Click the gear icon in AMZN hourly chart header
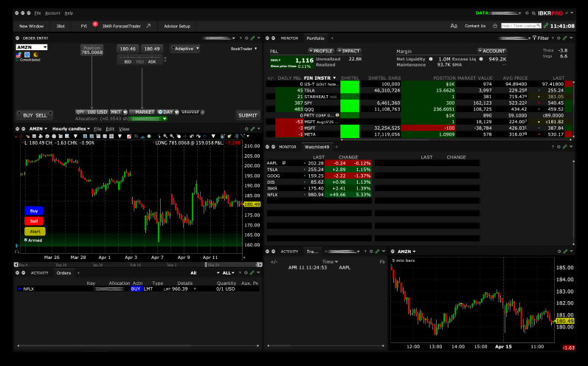588x366 pixels. (x=246, y=128)
